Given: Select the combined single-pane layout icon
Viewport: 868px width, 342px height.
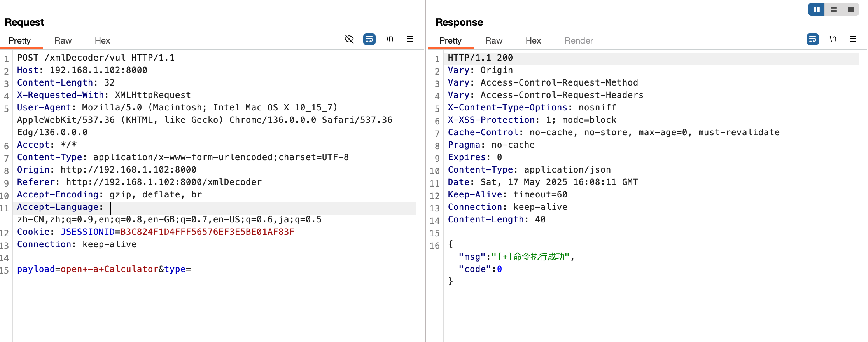Looking at the screenshot, I should point(851,9).
